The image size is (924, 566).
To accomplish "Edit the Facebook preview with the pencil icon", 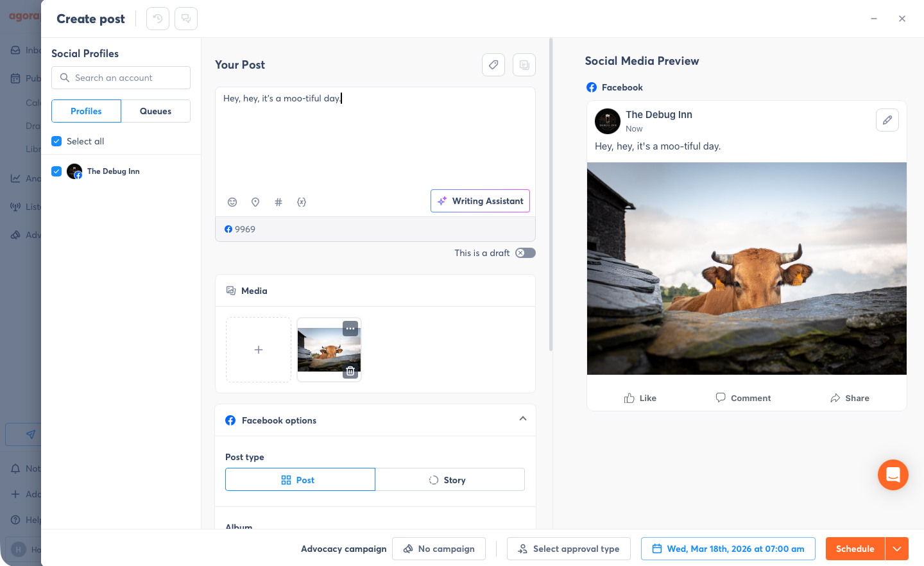I will pyautogui.click(x=887, y=120).
